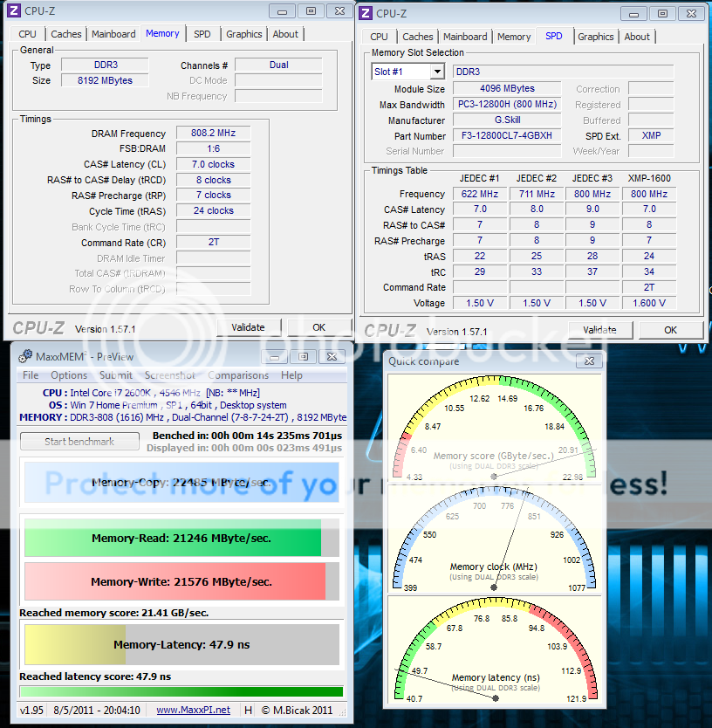Open About tab in the right CPU-Z window

click(x=637, y=37)
